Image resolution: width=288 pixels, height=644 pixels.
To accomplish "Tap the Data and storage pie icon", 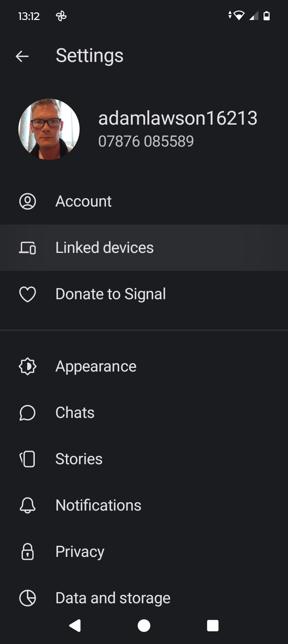I will (x=28, y=598).
